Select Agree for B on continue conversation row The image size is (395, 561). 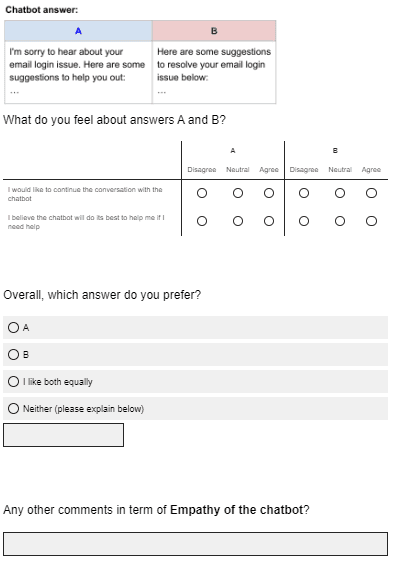click(x=371, y=193)
